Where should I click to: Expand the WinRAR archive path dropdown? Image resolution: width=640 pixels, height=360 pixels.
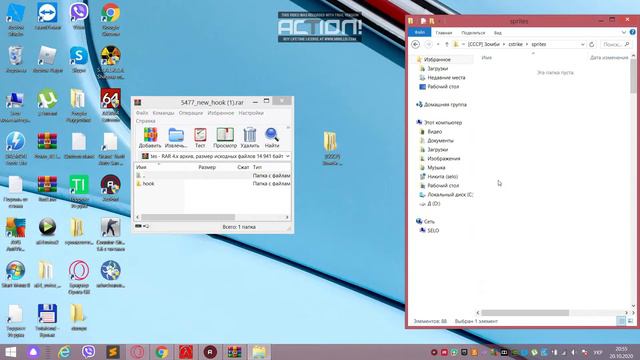[x=287, y=156]
